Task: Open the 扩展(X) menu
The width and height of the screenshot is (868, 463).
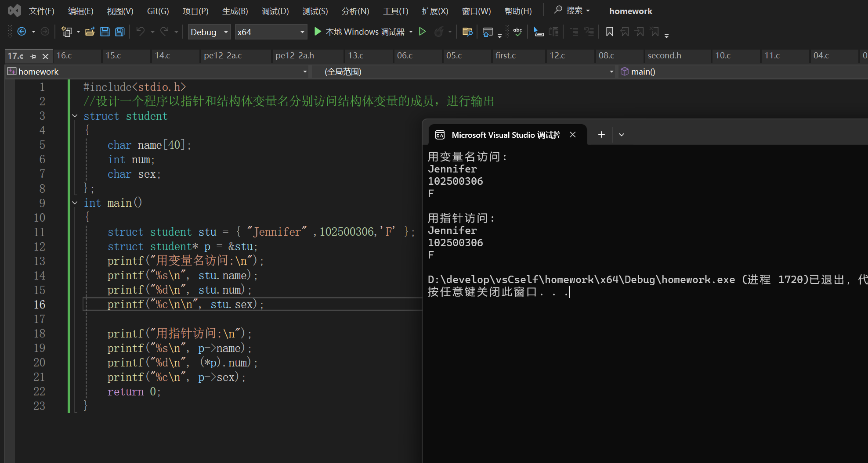Action: tap(435, 11)
